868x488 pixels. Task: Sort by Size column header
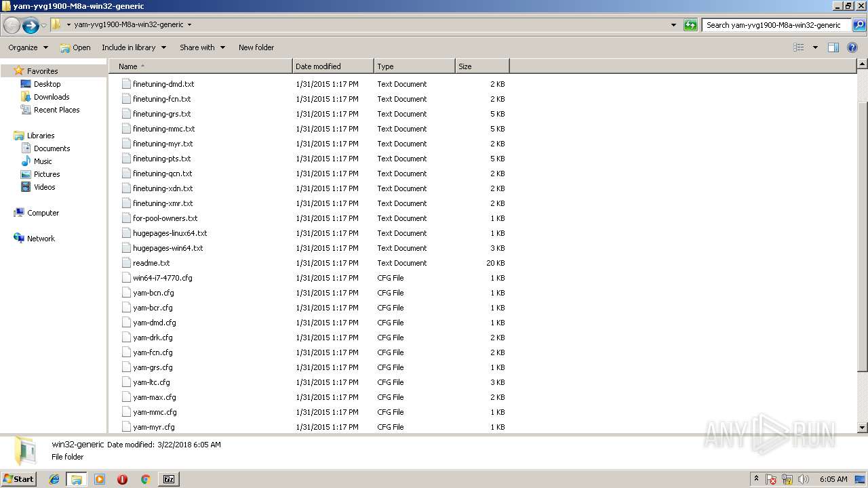(x=482, y=66)
